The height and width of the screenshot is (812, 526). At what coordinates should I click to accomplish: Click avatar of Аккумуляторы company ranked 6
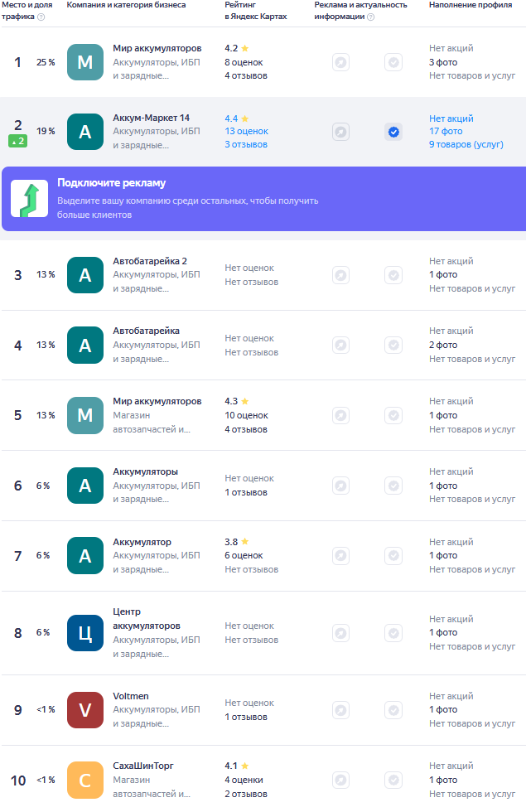click(x=84, y=486)
